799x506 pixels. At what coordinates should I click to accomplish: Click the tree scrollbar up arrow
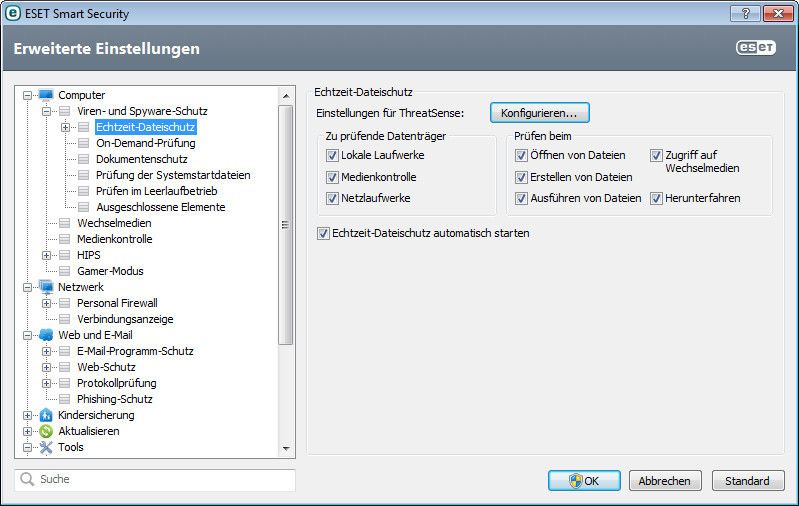[286, 96]
